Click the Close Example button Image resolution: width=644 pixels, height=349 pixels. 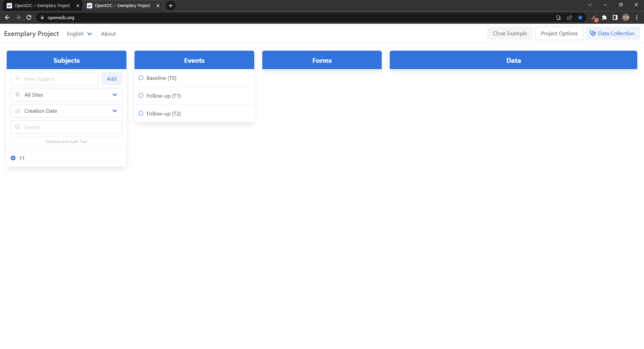click(x=509, y=33)
